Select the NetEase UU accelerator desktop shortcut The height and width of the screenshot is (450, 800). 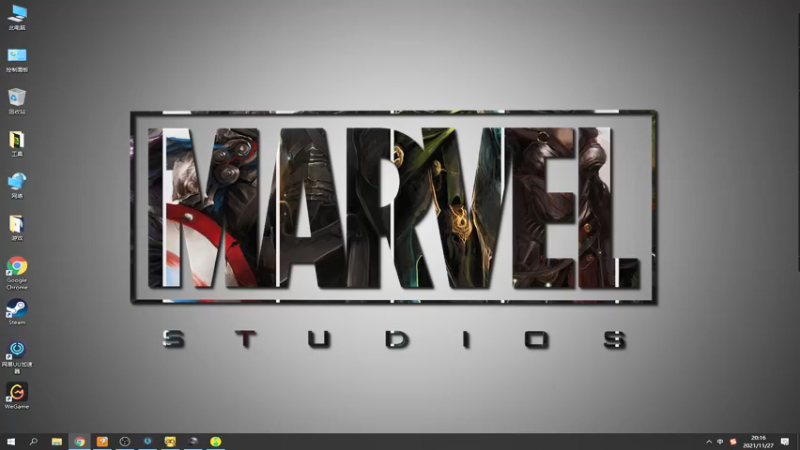pos(17,357)
